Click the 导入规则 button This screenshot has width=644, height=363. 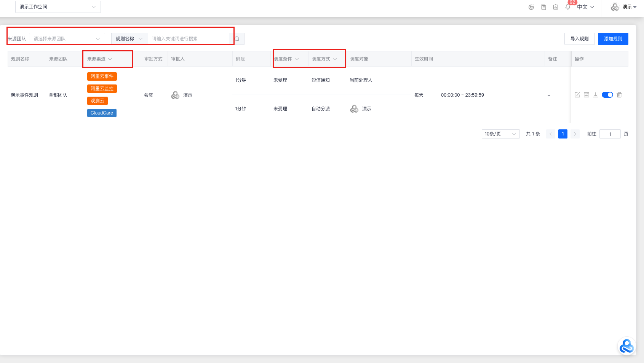pyautogui.click(x=579, y=39)
